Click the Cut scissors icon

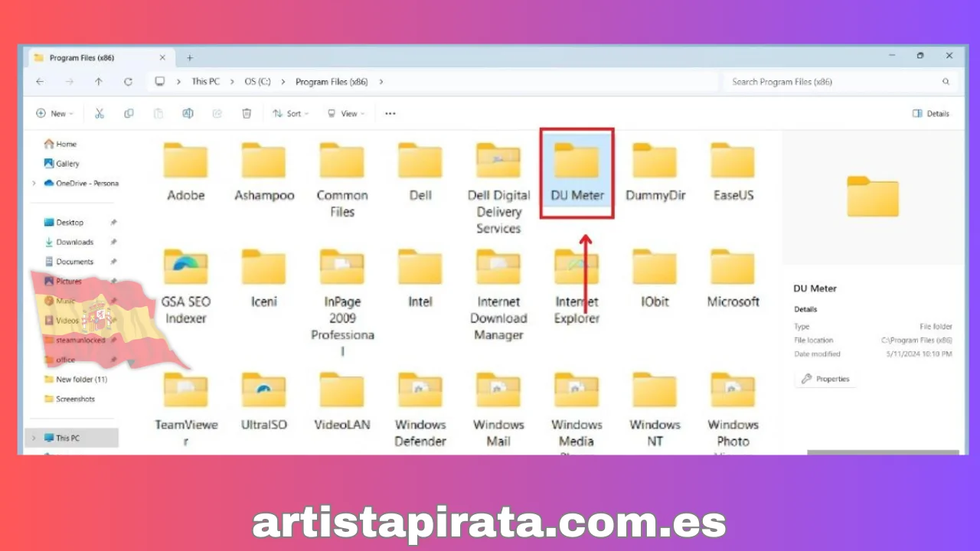pyautogui.click(x=100, y=113)
